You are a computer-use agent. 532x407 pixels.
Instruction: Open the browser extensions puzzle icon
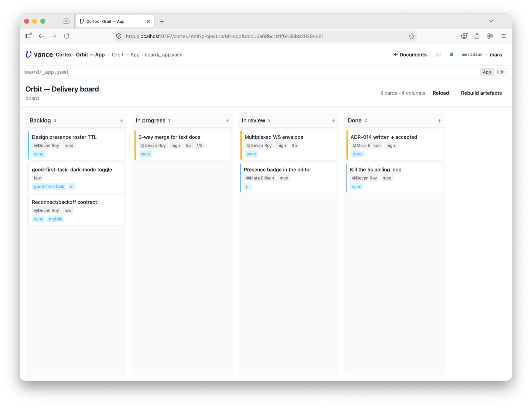point(477,36)
